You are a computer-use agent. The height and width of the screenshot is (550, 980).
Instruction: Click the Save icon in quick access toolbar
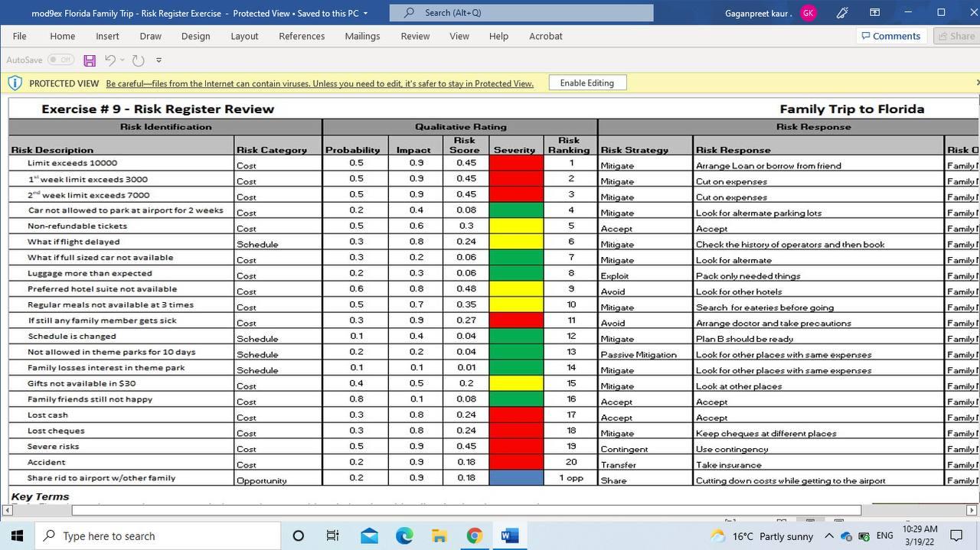90,60
